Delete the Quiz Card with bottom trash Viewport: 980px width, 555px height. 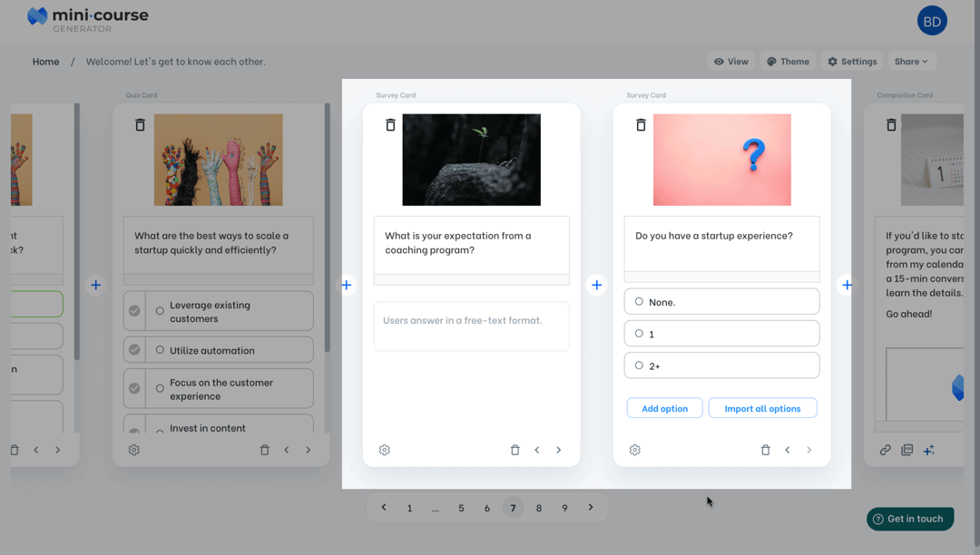pyautogui.click(x=264, y=450)
